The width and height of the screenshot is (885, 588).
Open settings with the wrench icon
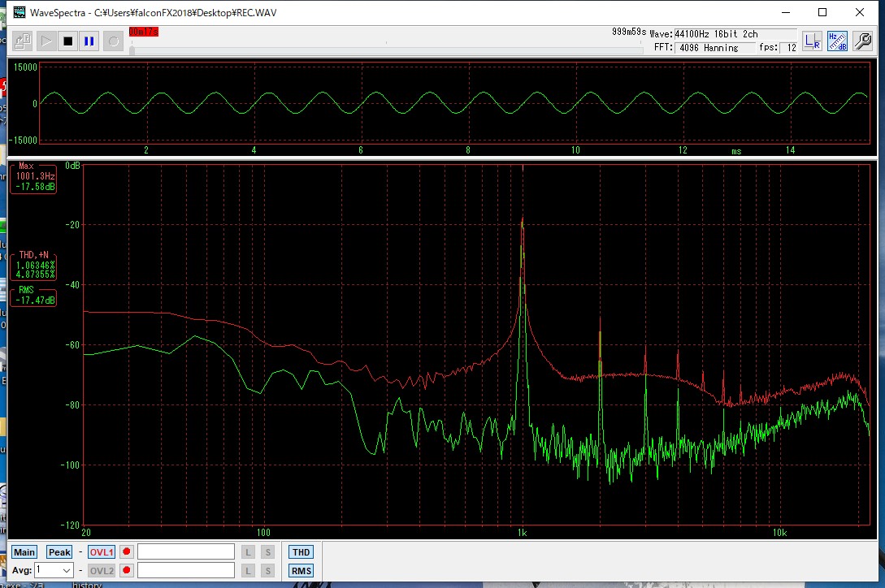[862, 41]
